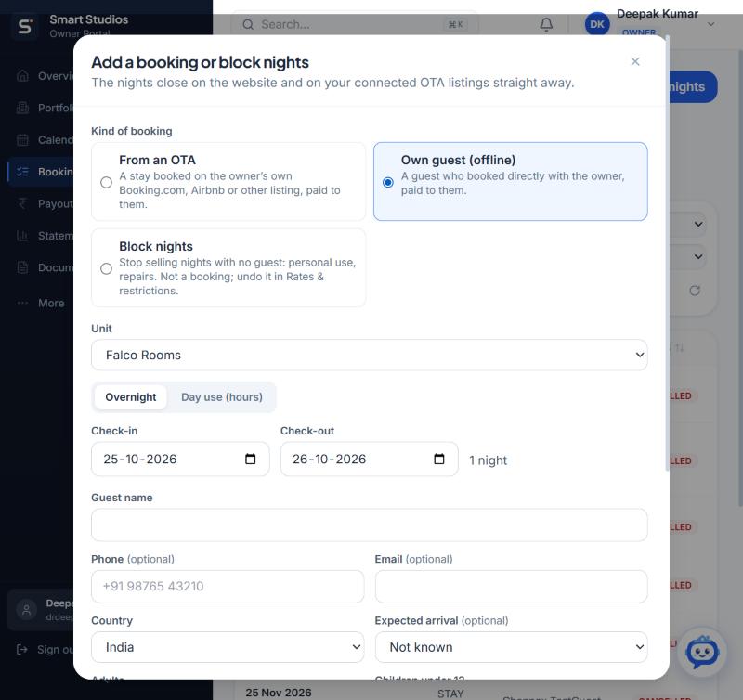Click the user avatar icon in sidebar footer

[27, 610]
